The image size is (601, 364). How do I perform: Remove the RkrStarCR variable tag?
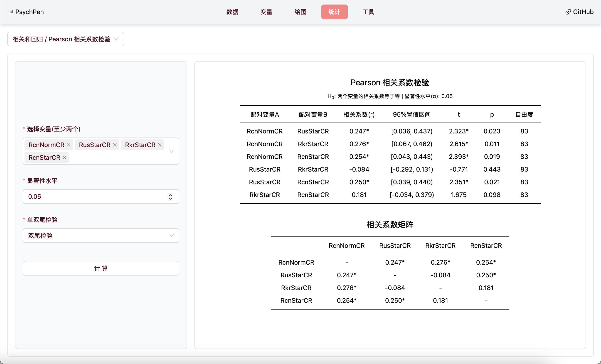[x=160, y=145]
